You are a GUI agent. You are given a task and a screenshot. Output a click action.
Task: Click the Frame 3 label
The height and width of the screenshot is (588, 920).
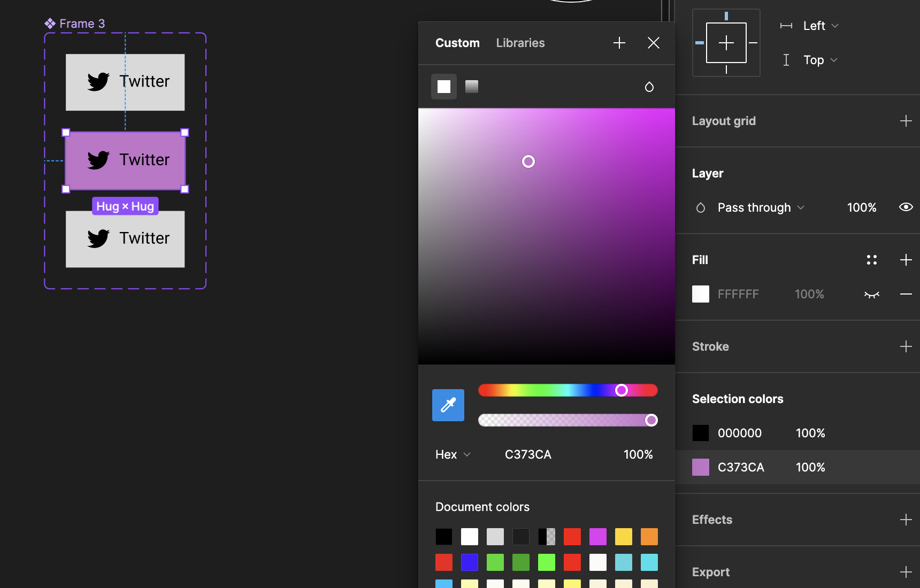coord(82,24)
